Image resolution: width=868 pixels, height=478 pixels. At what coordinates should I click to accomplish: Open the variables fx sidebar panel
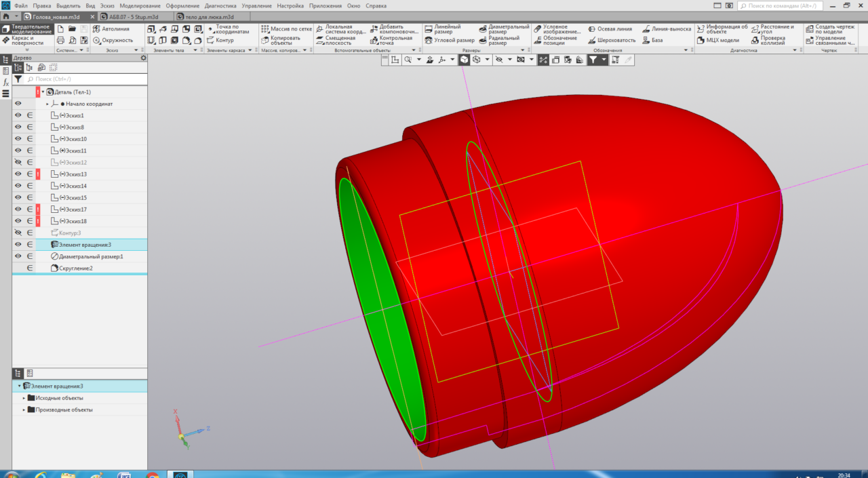pyautogui.click(x=6, y=82)
